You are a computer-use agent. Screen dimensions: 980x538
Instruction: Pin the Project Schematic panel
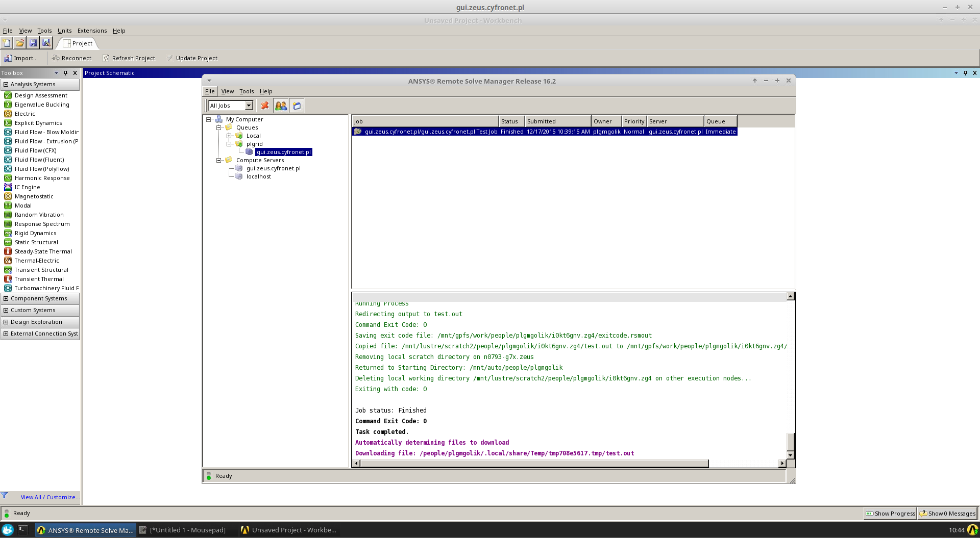pos(965,73)
